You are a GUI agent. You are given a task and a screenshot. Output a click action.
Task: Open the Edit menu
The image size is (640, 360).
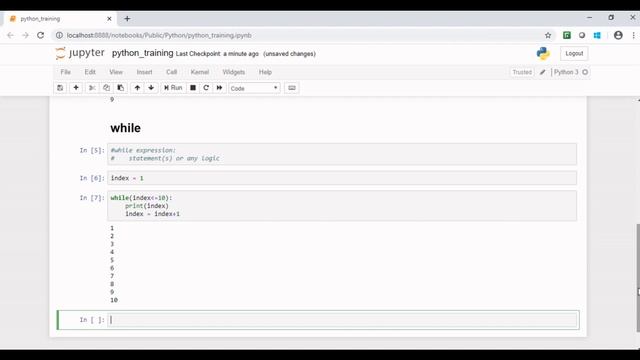point(90,72)
